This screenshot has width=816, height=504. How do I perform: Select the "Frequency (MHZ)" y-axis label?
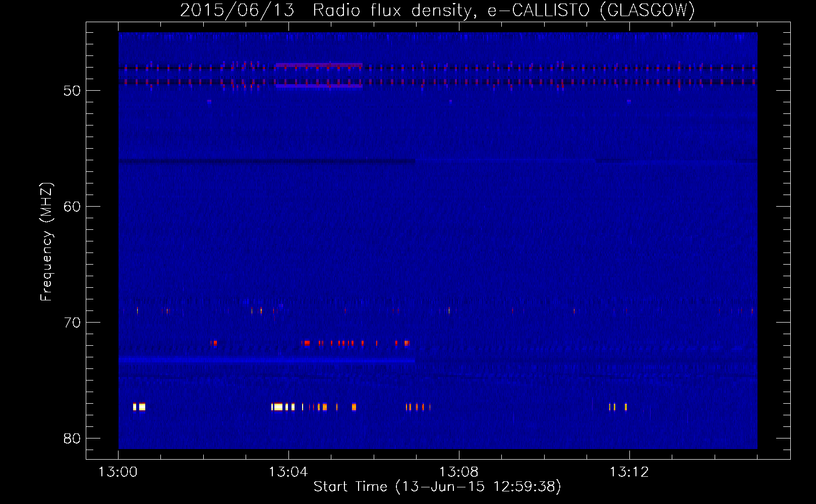(46, 242)
